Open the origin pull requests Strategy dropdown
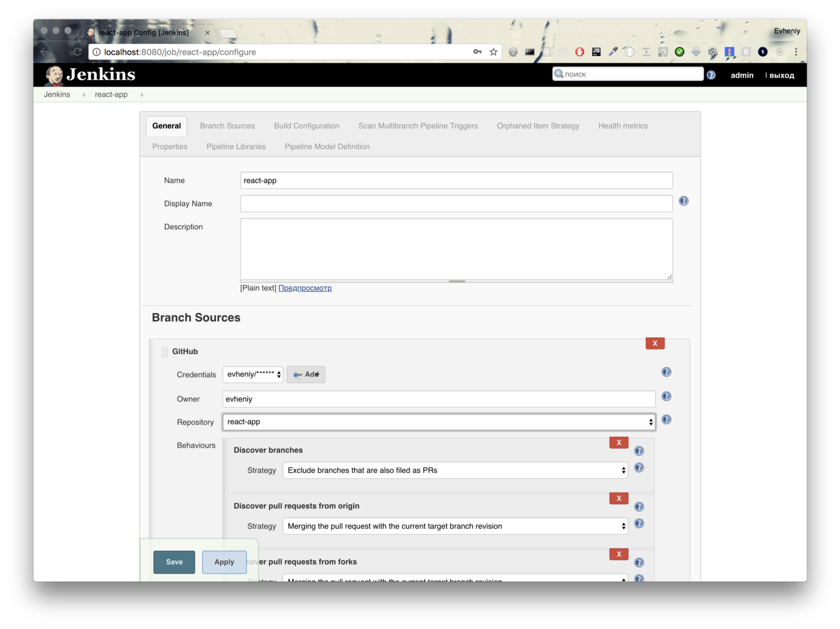Viewport: 840px width, 629px height. point(455,526)
